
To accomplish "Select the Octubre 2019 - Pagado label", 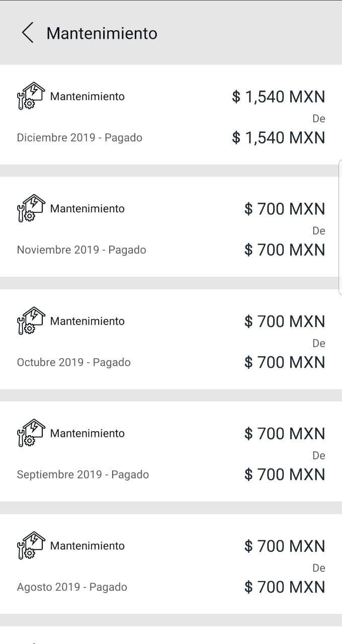I will (x=73, y=362).
